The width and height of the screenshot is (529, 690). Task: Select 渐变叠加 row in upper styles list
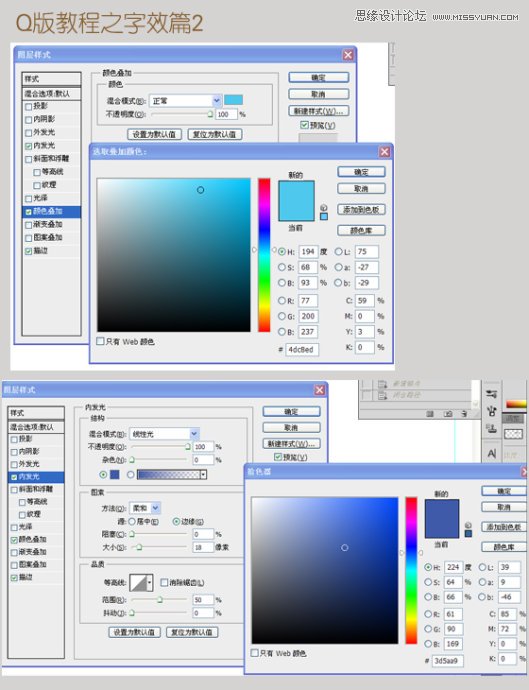(x=51, y=225)
